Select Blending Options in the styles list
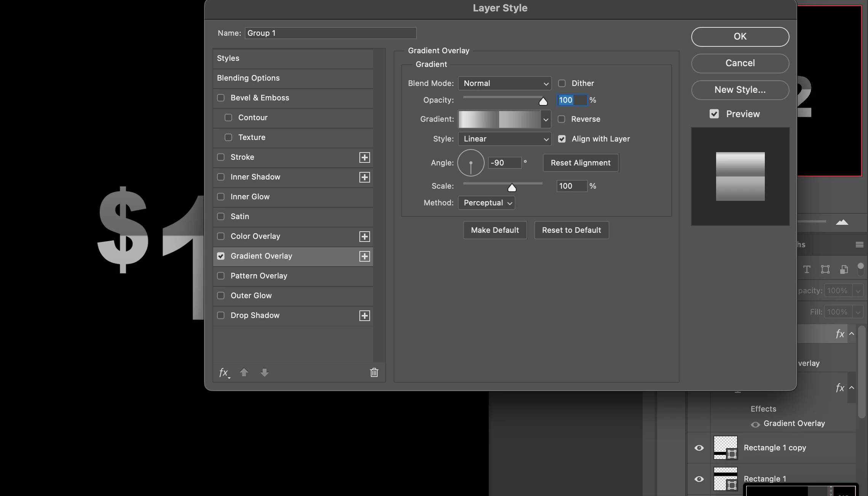 click(x=248, y=78)
